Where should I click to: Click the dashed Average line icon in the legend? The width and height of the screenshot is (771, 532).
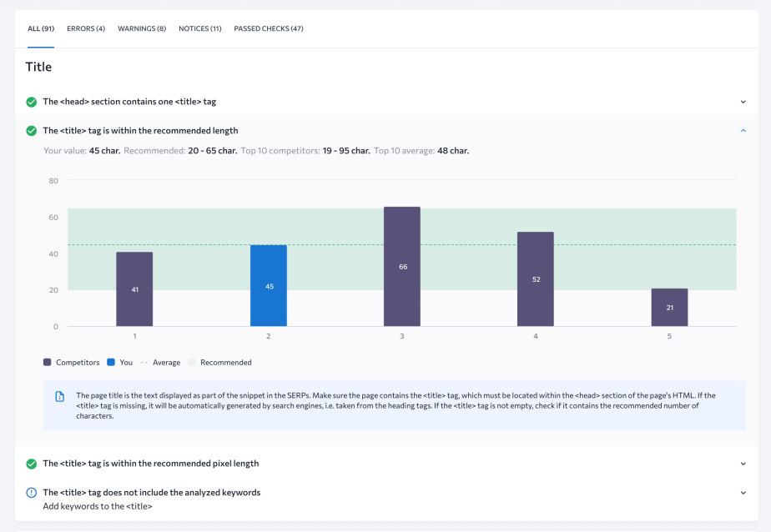coord(142,362)
